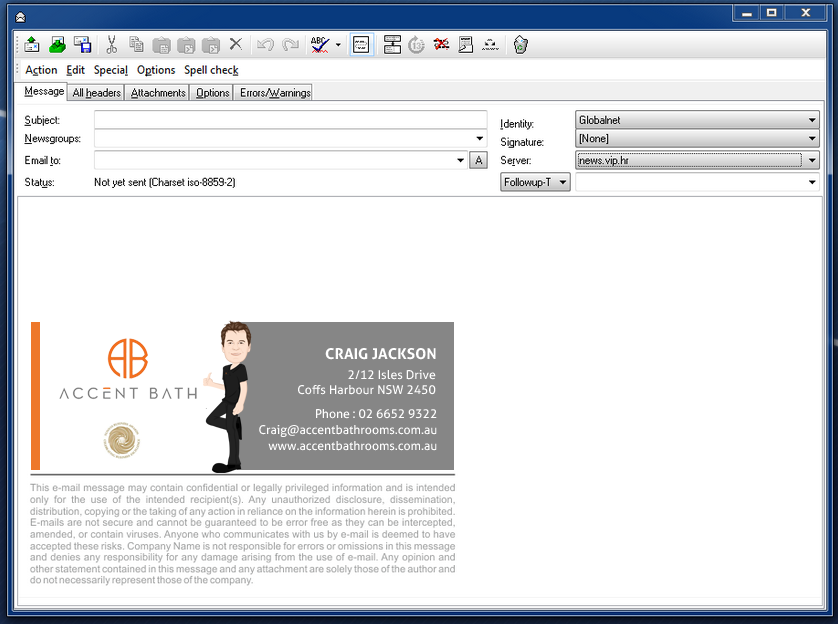Screen dimensions: 838x624
Task: Open the Identity dropdown showing Globalnet
Action: pyautogui.click(x=697, y=120)
